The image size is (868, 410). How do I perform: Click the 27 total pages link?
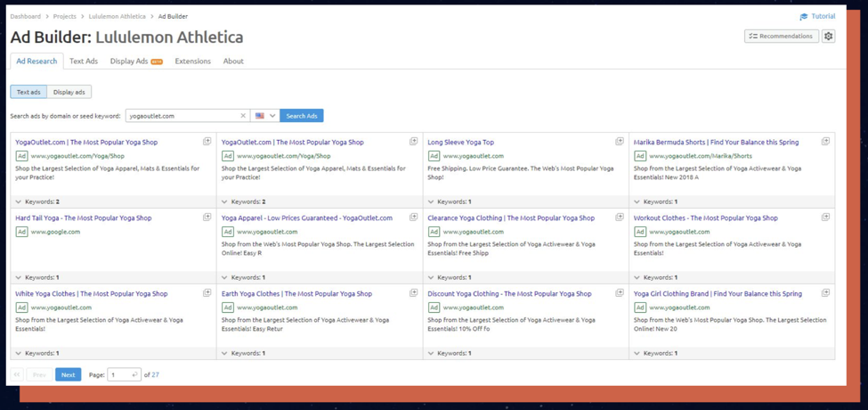tap(155, 375)
